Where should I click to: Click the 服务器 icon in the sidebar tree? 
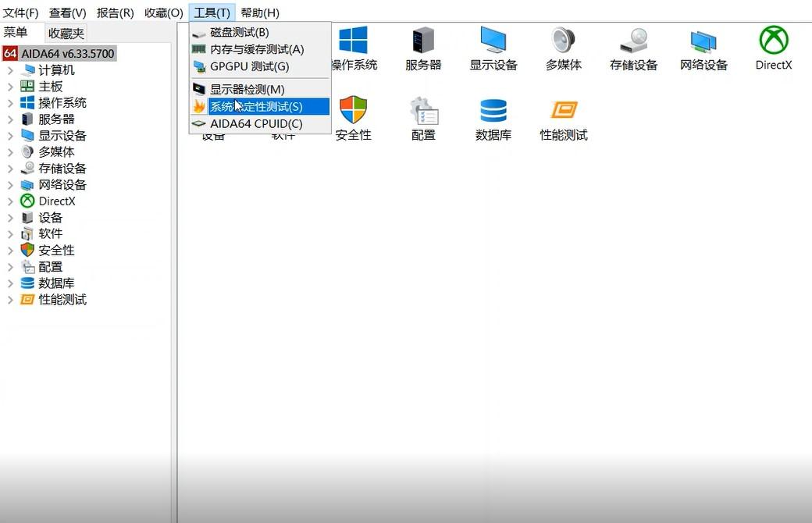click(x=27, y=119)
